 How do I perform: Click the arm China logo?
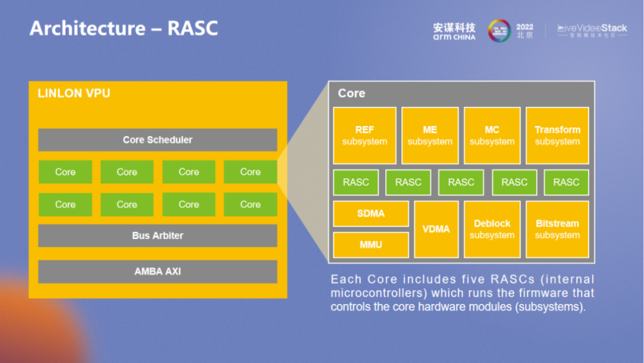pos(454,31)
